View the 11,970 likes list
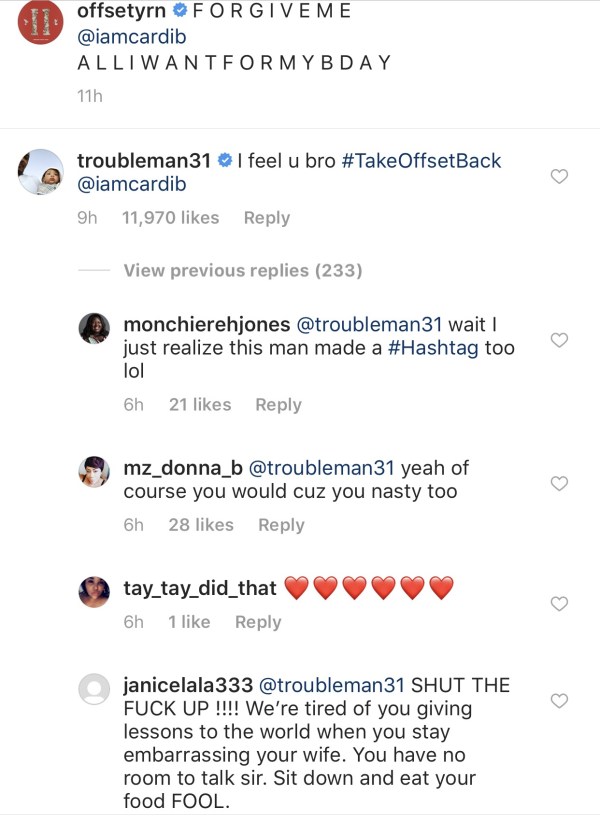The image size is (600, 822). [169, 218]
